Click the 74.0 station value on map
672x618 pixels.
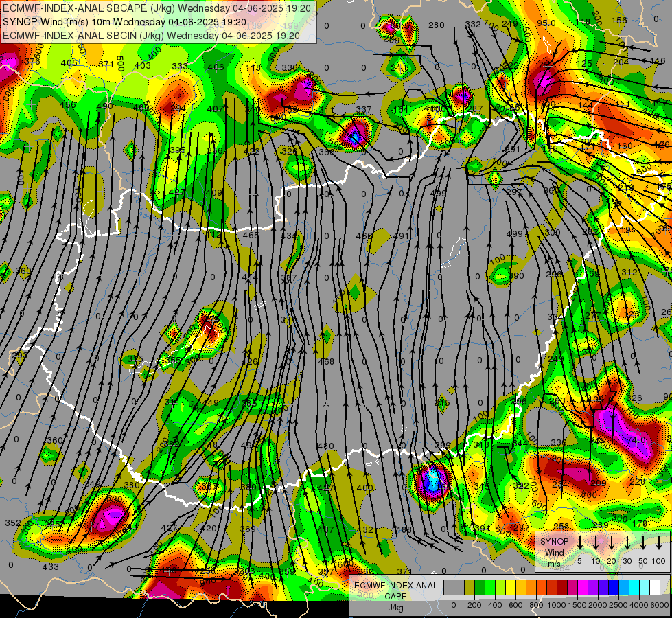[636, 440]
